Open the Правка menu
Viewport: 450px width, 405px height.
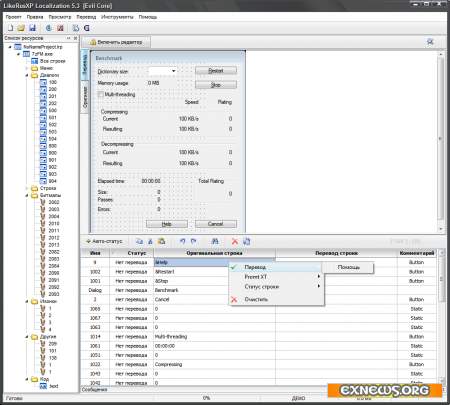click(x=35, y=17)
